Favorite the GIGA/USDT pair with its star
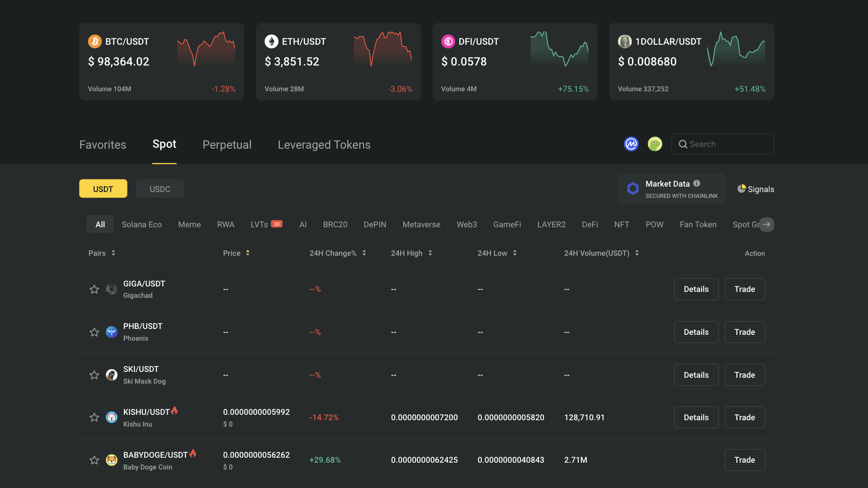 94,289
